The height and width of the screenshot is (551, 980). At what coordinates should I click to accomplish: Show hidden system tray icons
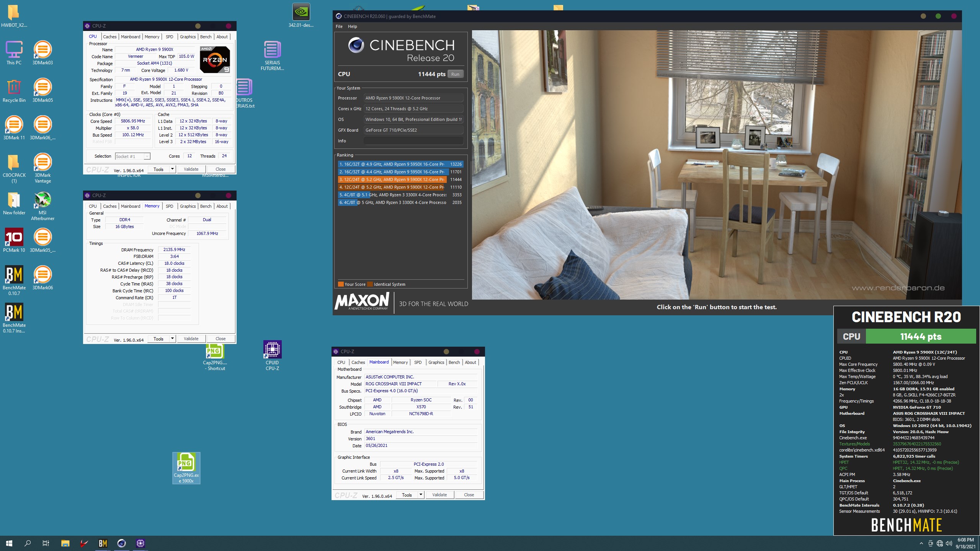pos(921,543)
